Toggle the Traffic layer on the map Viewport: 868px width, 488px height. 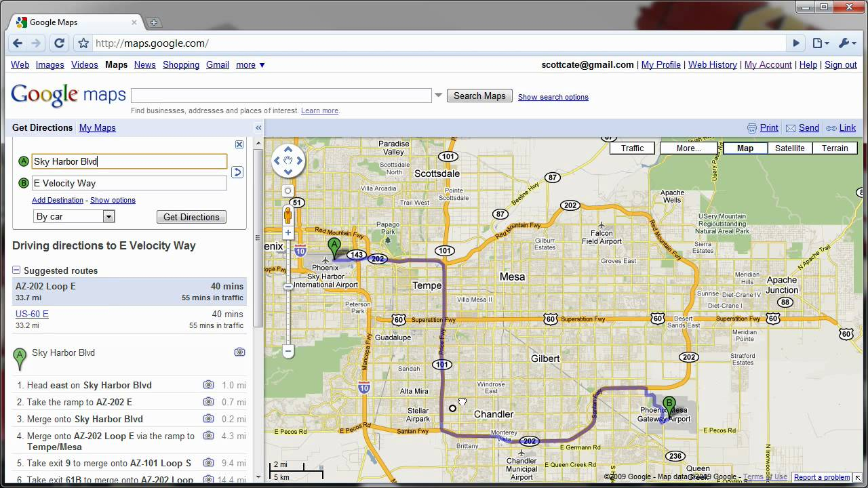632,148
